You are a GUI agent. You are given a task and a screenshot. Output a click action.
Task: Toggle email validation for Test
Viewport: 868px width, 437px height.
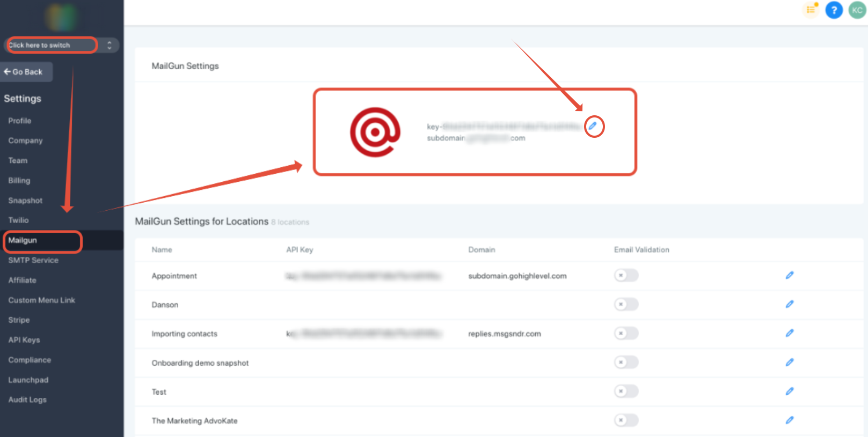click(x=626, y=391)
